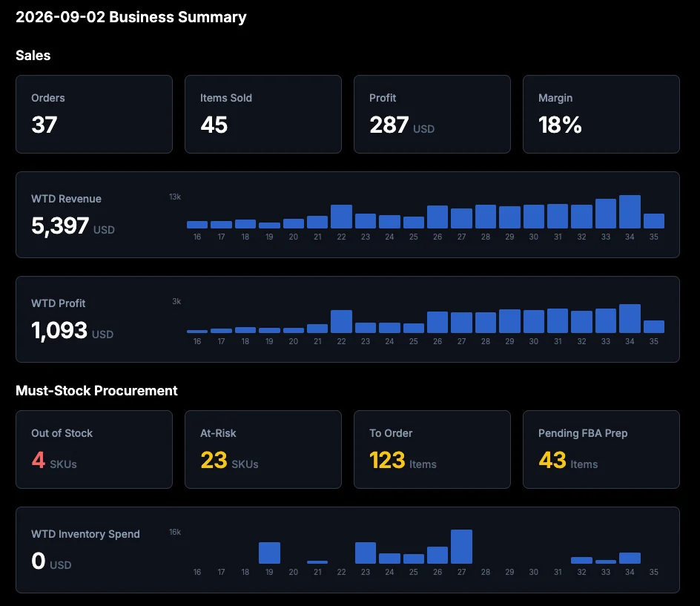Open the Out of Stock 4 SKUs card
This screenshot has width=700, height=606.
(94, 449)
